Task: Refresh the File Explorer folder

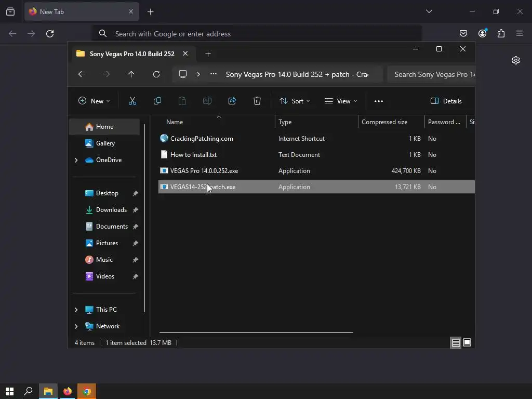Action: pyautogui.click(x=156, y=74)
